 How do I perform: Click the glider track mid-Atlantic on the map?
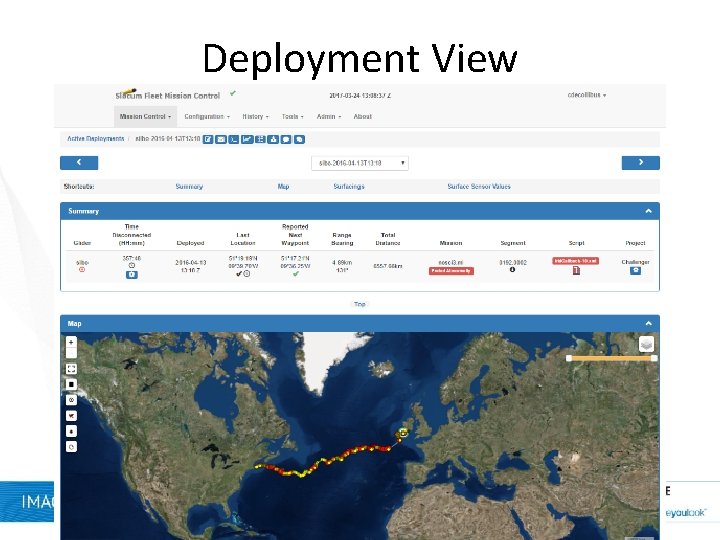point(324,461)
